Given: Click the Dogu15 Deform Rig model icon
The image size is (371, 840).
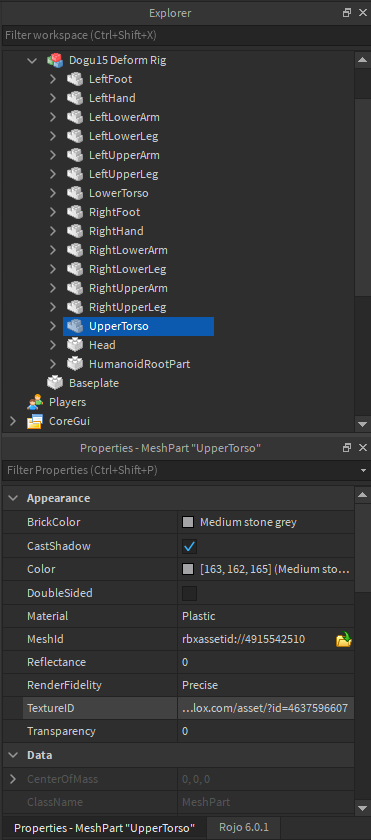Looking at the screenshot, I should pos(55,60).
